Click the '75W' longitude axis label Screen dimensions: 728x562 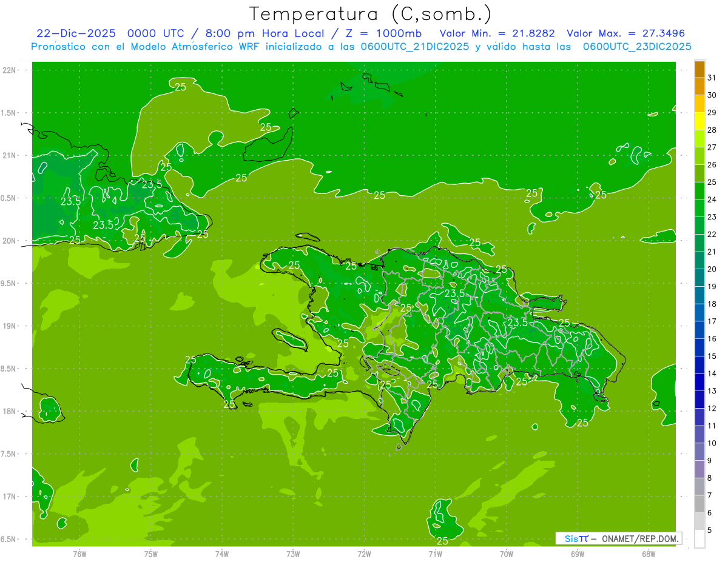coord(151,554)
